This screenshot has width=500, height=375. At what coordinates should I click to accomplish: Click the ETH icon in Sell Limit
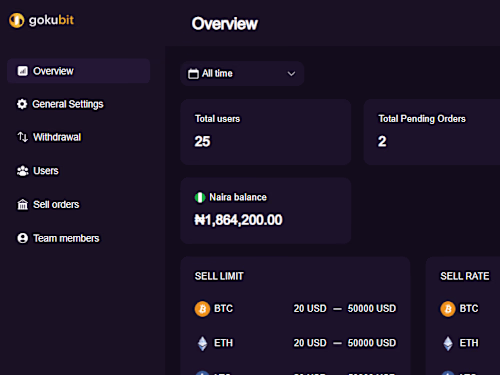tap(202, 343)
